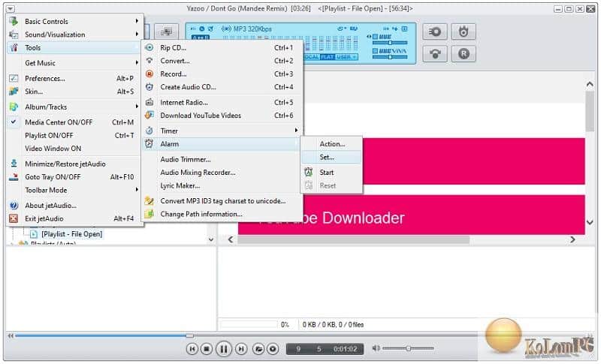Click the rip CD toolbar button
This screenshot has height=364, width=601.
435,32
